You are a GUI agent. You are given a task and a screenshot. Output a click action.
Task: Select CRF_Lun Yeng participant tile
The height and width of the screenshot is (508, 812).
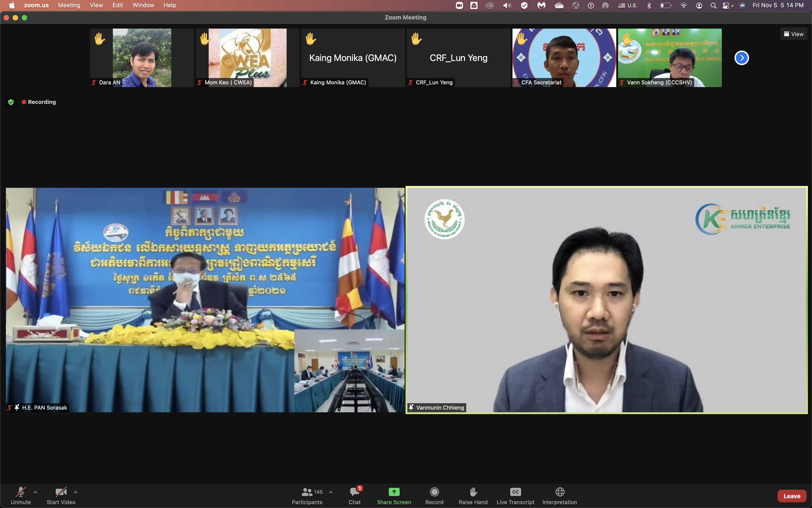point(459,58)
